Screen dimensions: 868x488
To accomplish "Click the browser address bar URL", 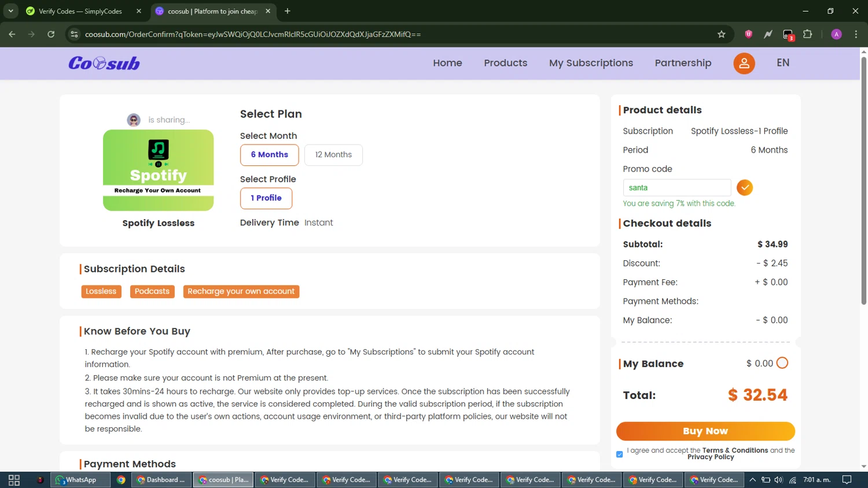I will tap(253, 34).
